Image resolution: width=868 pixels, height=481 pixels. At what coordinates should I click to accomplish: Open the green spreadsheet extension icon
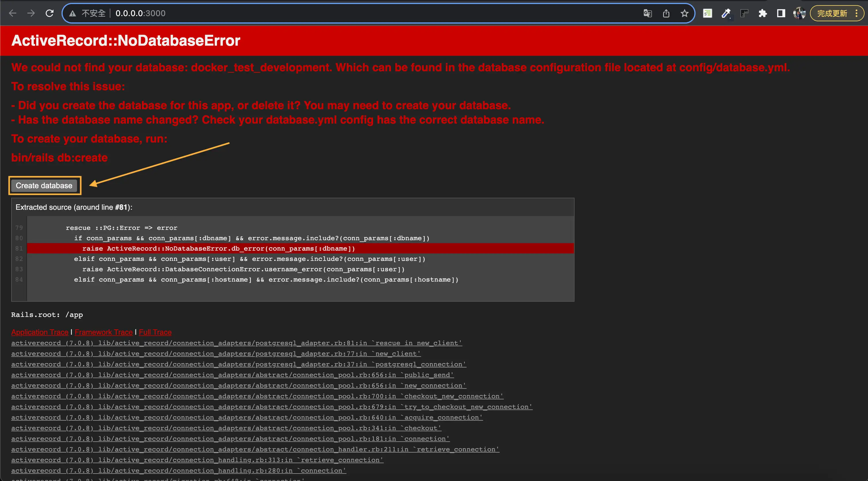(x=707, y=13)
